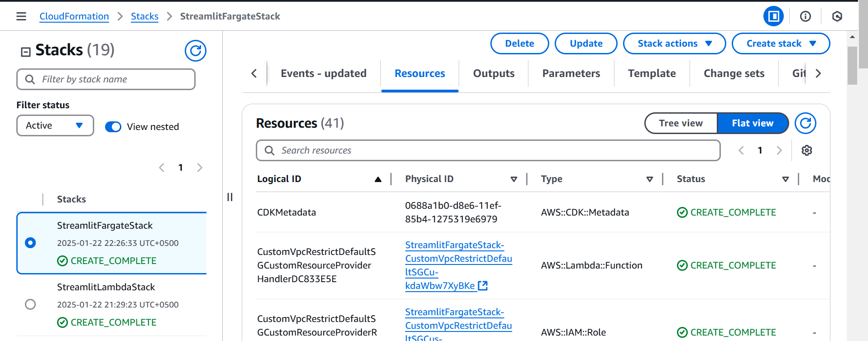Open the Parameters tab
The width and height of the screenshot is (868, 341).
coord(571,73)
